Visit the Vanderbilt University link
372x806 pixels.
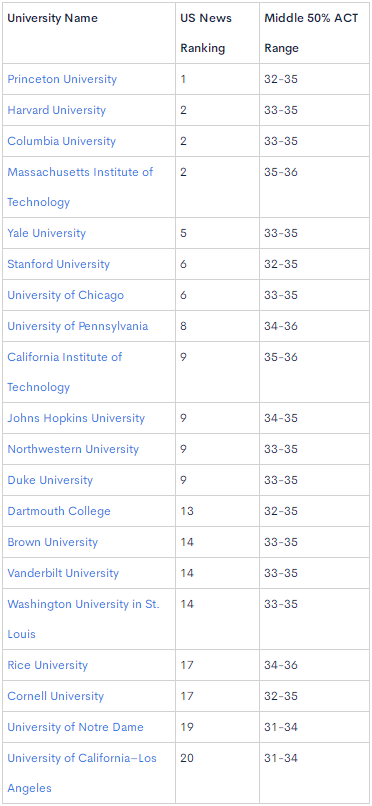click(x=63, y=573)
